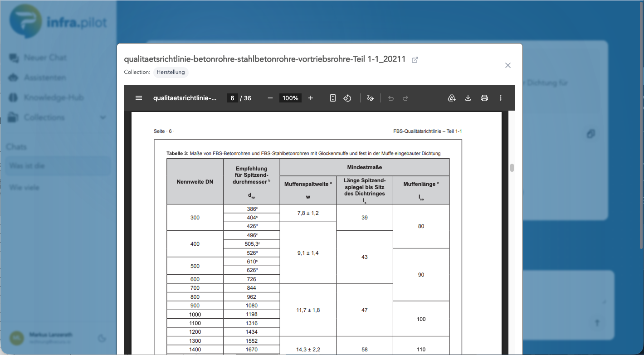This screenshot has height=355, width=644.
Task: Start a Neuer Chat in sidebar
Action: pyautogui.click(x=45, y=58)
